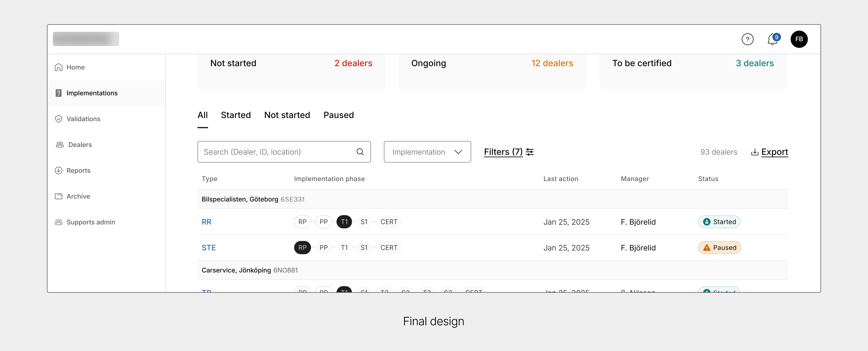Open Supports admin from the sidebar

(x=91, y=222)
